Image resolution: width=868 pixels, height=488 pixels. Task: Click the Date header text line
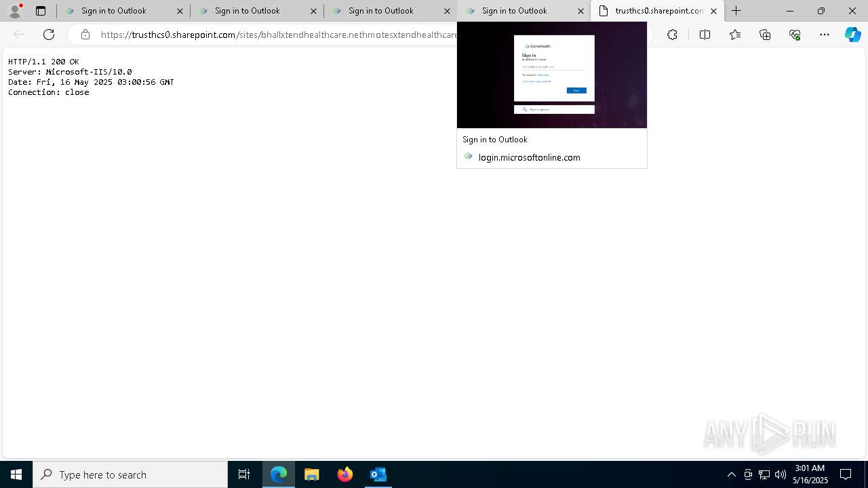click(91, 82)
